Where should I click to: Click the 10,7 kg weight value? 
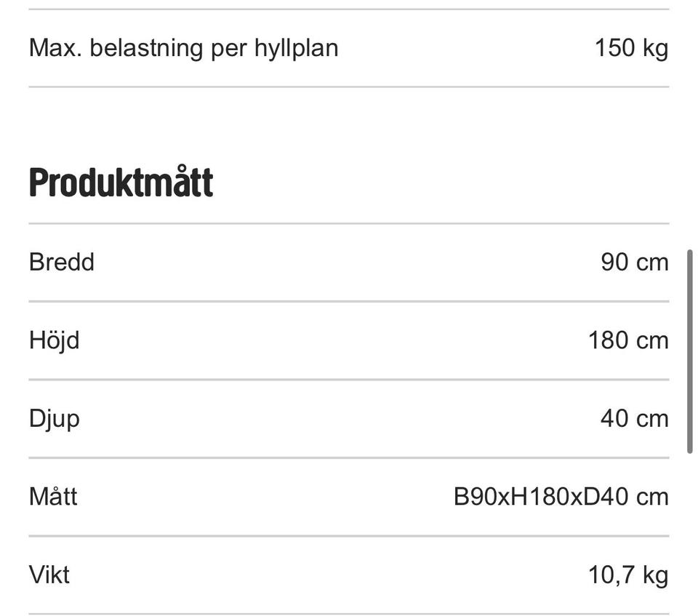(628, 575)
